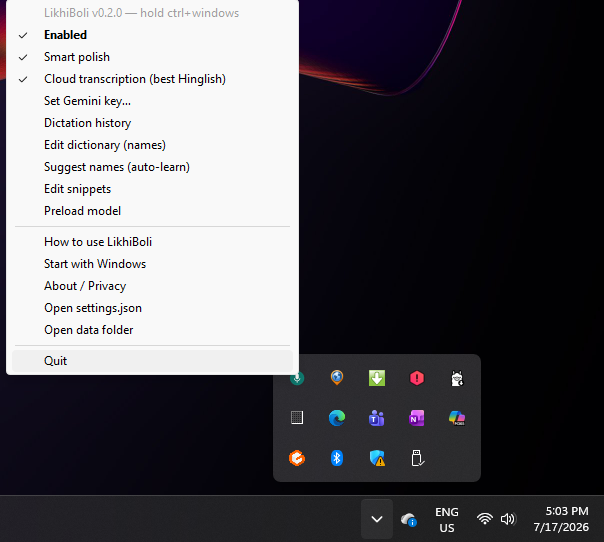Select Edit dictionary (names)
This screenshot has height=542, width=604.
tap(153, 145)
